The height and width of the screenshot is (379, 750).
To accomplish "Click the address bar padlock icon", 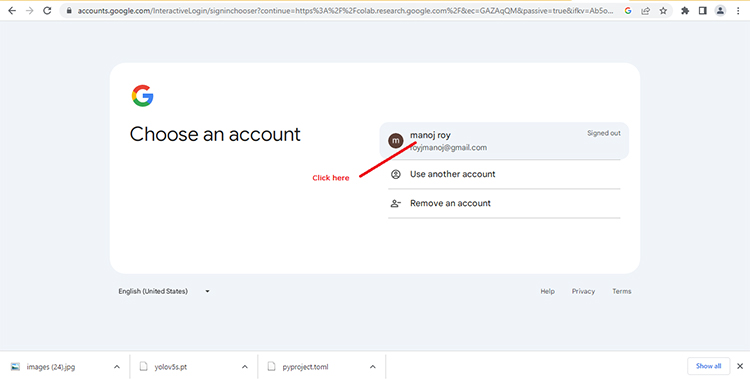I will coord(69,11).
